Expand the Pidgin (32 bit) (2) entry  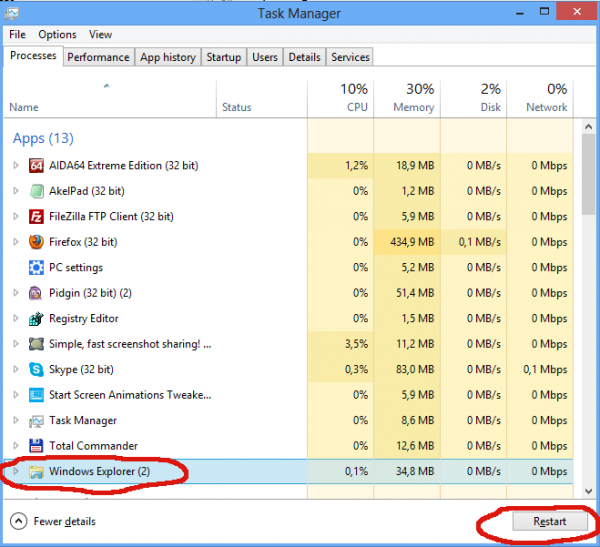coord(15,293)
